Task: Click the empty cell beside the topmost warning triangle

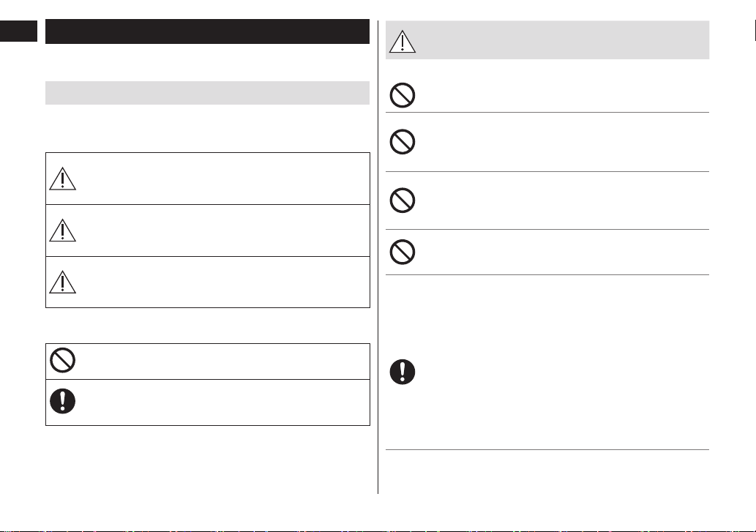Action: [x=223, y=179]
